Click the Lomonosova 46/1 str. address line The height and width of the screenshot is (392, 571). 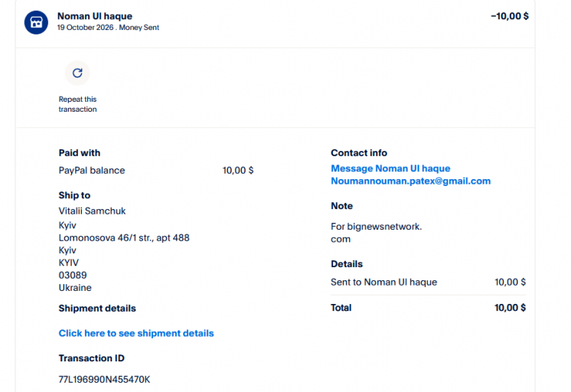coord(124,238)
